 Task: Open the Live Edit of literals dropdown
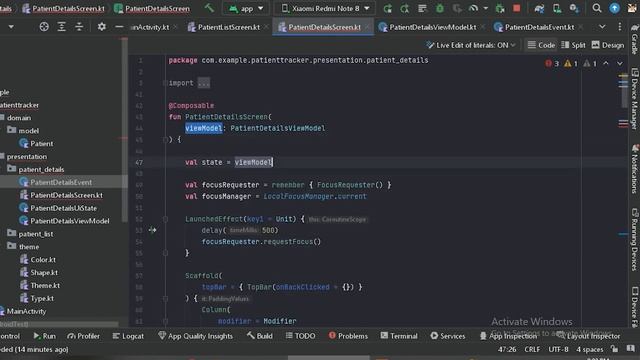coord(471,45)
